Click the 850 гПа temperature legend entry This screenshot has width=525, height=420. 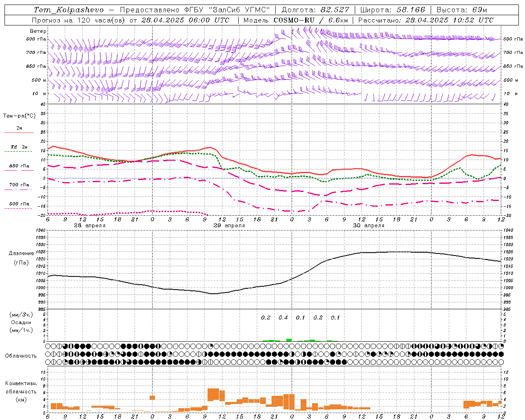click(19, 167)
